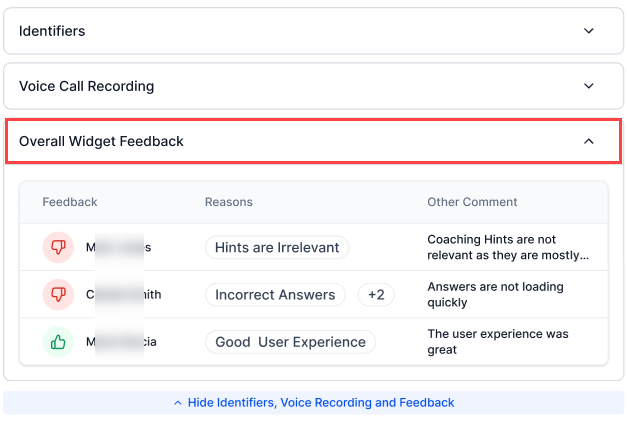The width and height of the screenshot is (627, 421).
Task: Click the Feedback column header
Action: point(69,202)
